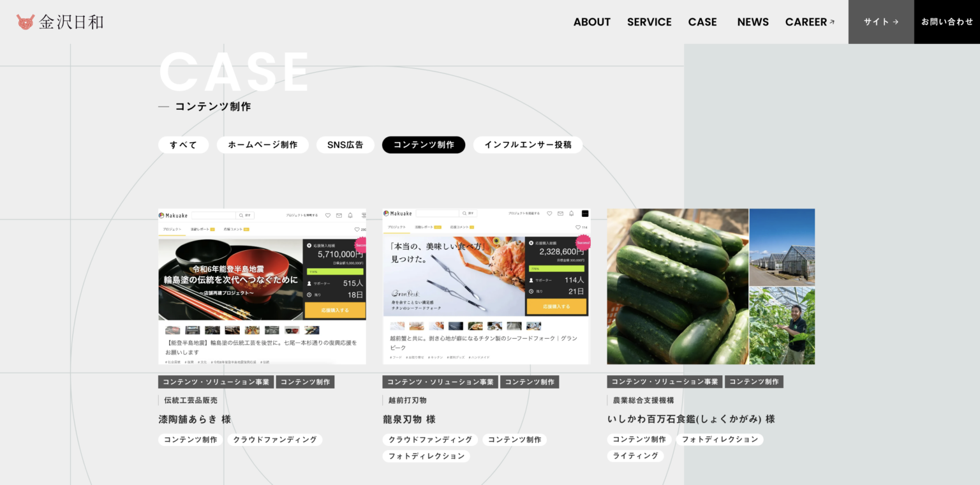Select the active コンテンツ制作 filter

(x=424, y=145)
